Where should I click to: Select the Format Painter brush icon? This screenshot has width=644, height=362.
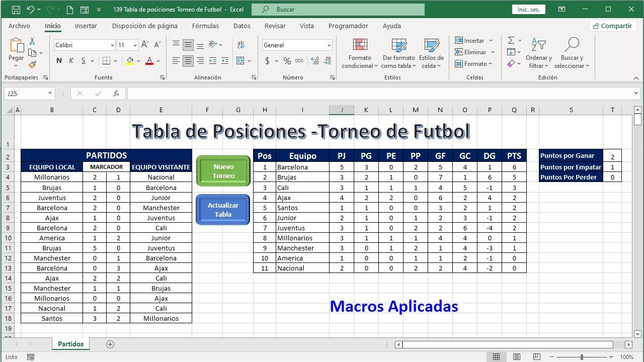32,64
